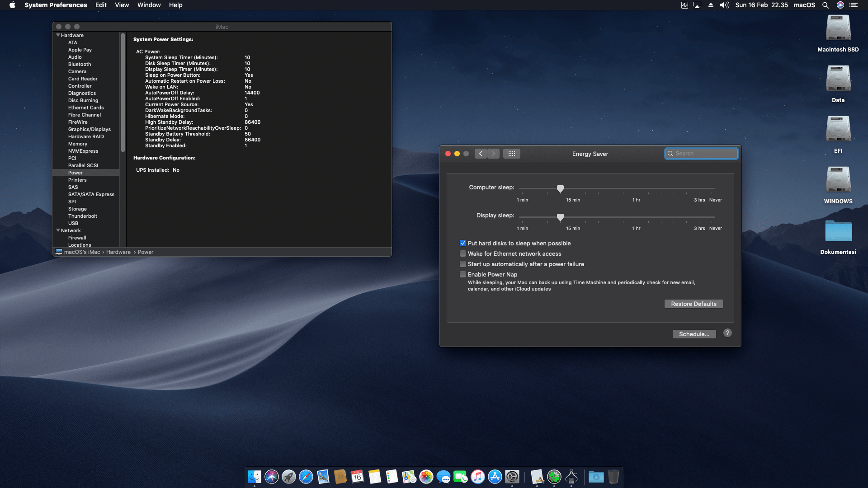
Task: Launch Siri from the Dock
Action: (x=272, y=477)
